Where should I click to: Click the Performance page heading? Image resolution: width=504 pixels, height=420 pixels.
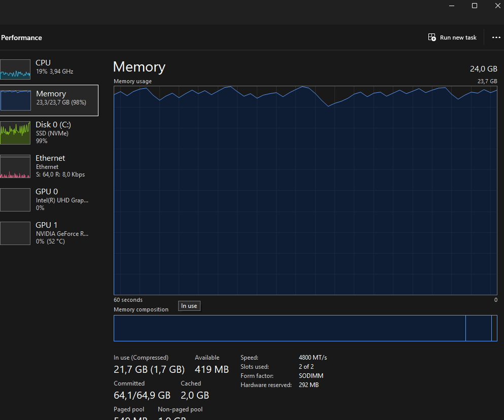click(x=21, y=38)
